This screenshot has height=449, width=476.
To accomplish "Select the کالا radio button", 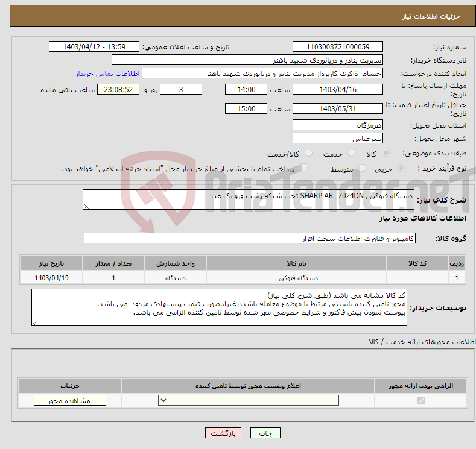I will tap(386, 153).
